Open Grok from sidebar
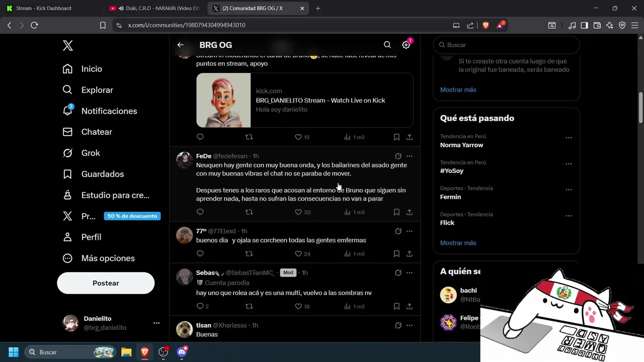The height and width of the screenshot is (362, 644). coord(81,153)
